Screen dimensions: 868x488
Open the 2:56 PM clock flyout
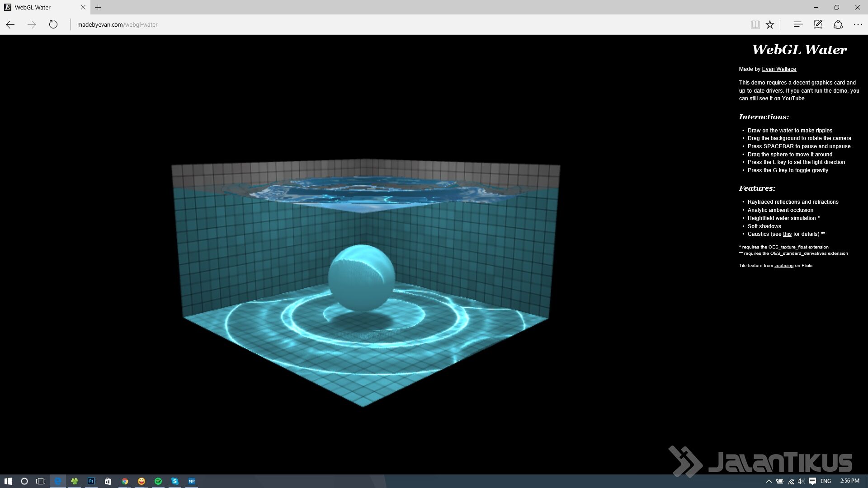(x=849, y=481)
